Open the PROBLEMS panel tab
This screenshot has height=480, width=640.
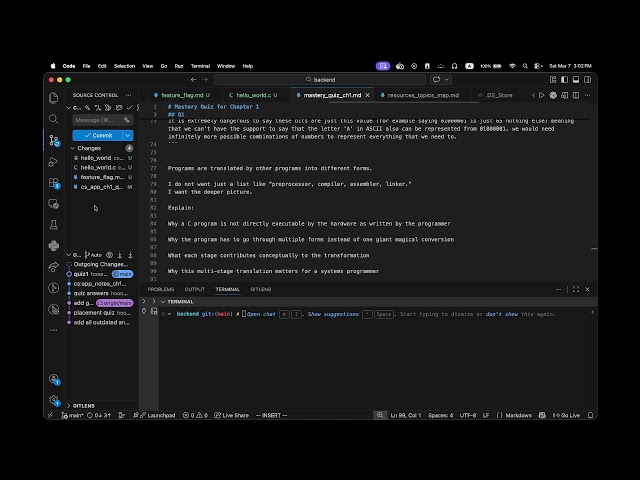(161, 289)
